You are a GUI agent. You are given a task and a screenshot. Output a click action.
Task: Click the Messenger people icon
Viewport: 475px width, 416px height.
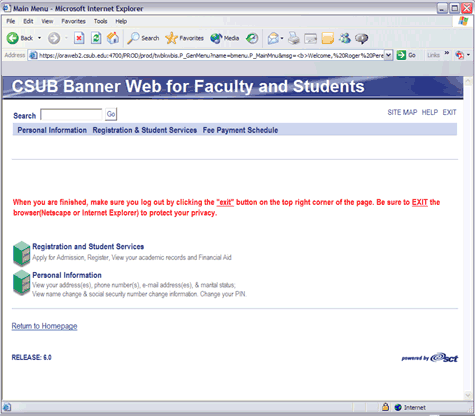(345, 38)
